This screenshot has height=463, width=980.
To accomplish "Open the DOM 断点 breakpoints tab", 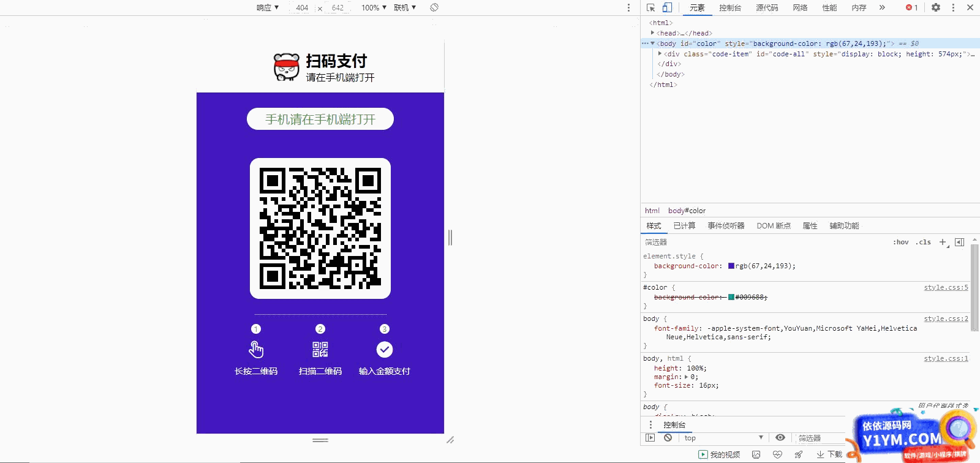I will coord(774,225).
